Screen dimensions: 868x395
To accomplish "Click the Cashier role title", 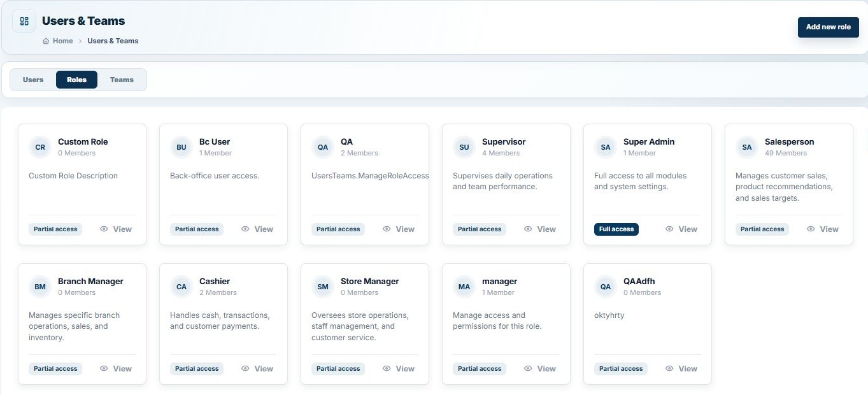I will tap(215, 282).
